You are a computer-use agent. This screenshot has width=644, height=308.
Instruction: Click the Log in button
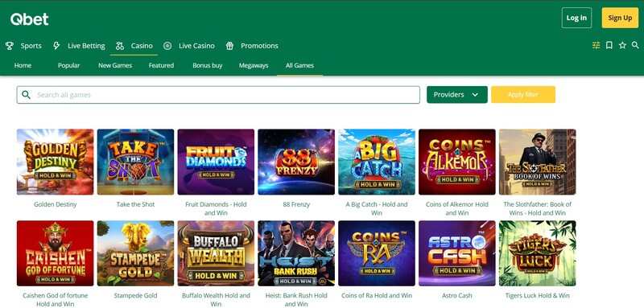click(576, 18)
